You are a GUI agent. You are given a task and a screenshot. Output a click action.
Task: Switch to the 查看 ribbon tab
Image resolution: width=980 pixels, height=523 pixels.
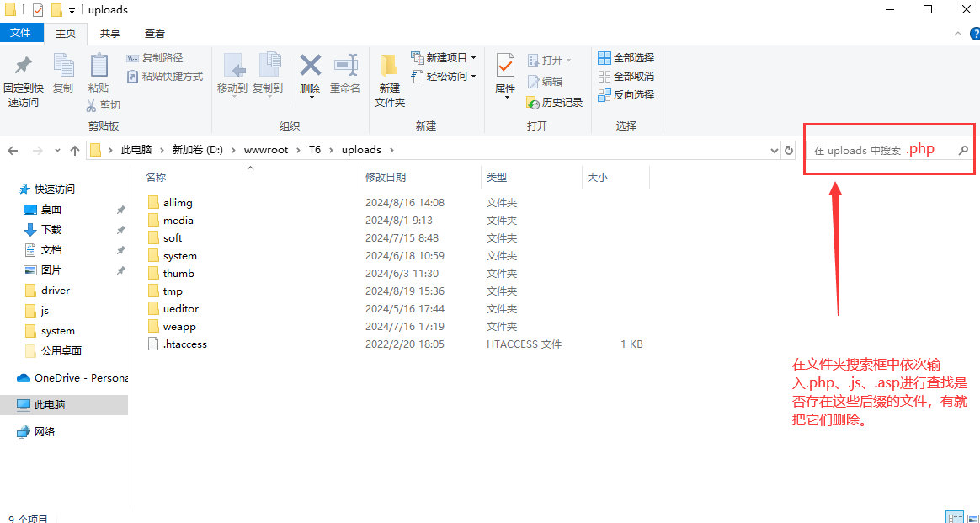155,33
